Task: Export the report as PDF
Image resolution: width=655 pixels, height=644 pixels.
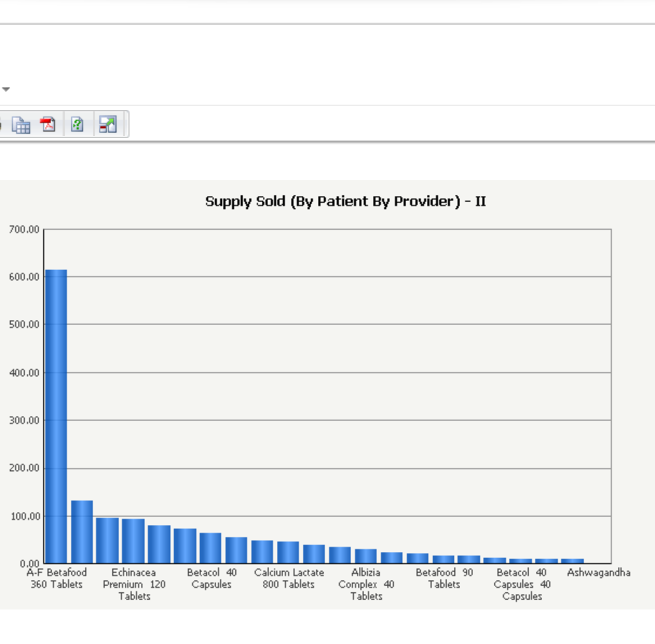Action: 49,124
